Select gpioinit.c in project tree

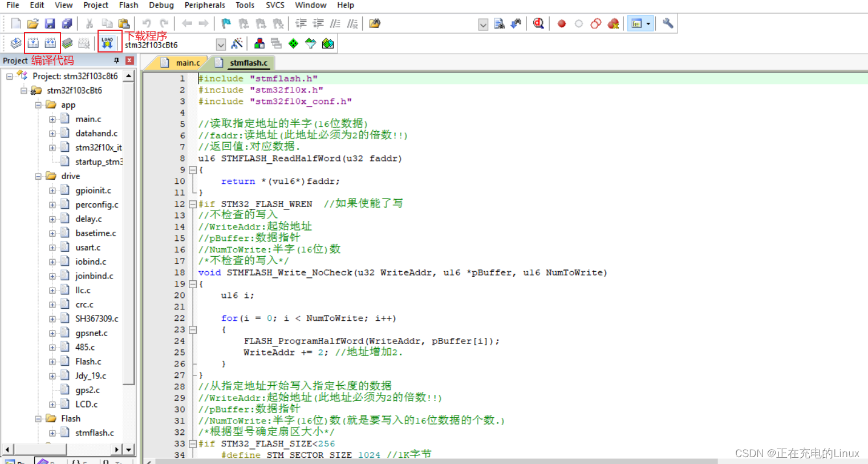(93, 191)
